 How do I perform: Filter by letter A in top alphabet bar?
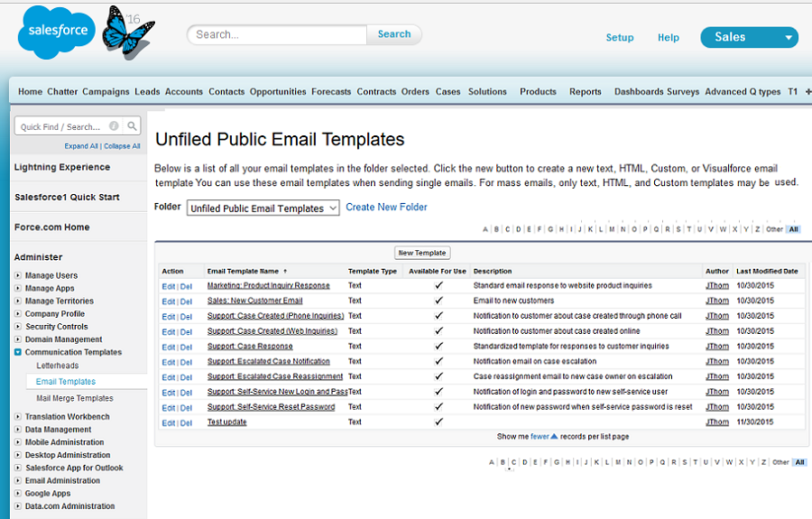[485, 229]
